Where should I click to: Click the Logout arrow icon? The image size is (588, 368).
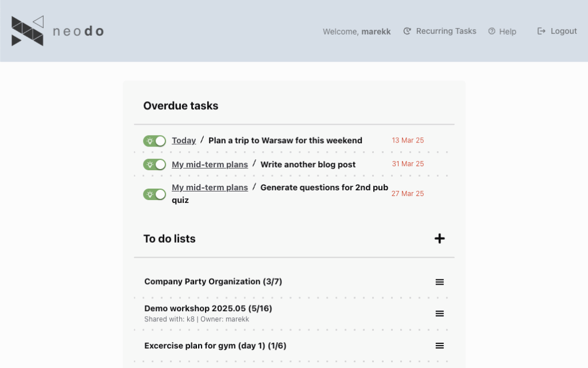pos(541,31)
